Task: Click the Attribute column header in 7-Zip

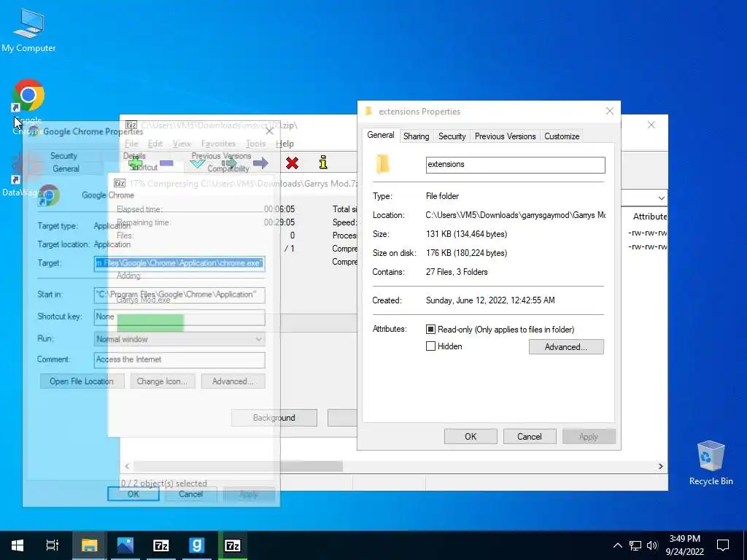Action: (x=649, y=216)
